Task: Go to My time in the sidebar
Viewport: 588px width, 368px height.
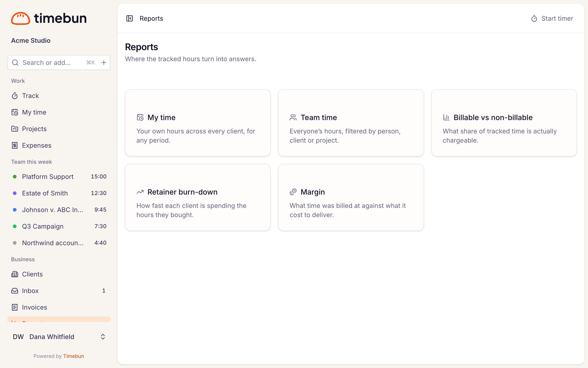Action: (x=59, y=112)
